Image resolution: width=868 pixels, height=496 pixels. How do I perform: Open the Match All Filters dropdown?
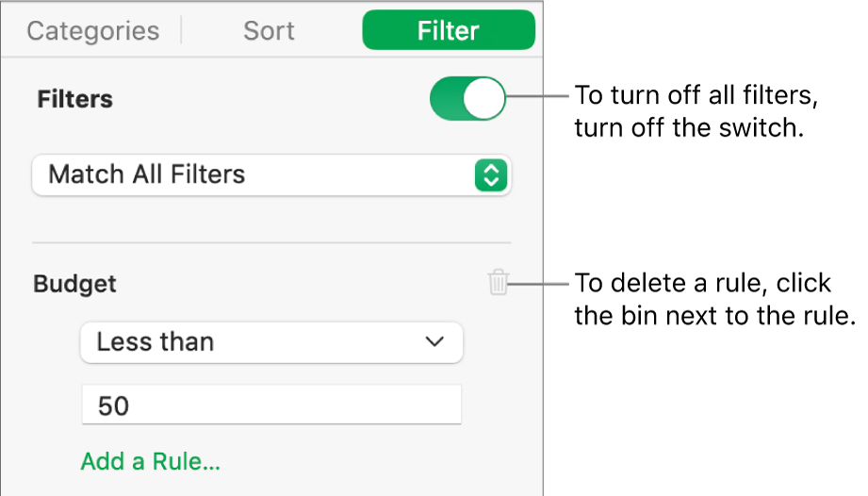point(271,175)
